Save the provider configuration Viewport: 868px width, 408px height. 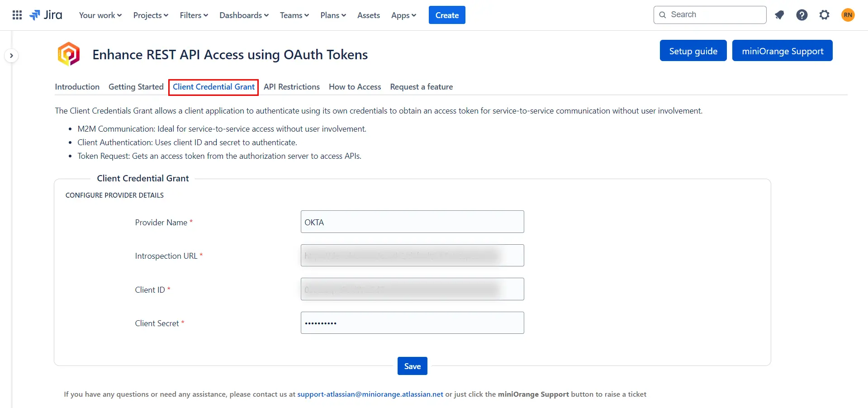coord(413,366)
